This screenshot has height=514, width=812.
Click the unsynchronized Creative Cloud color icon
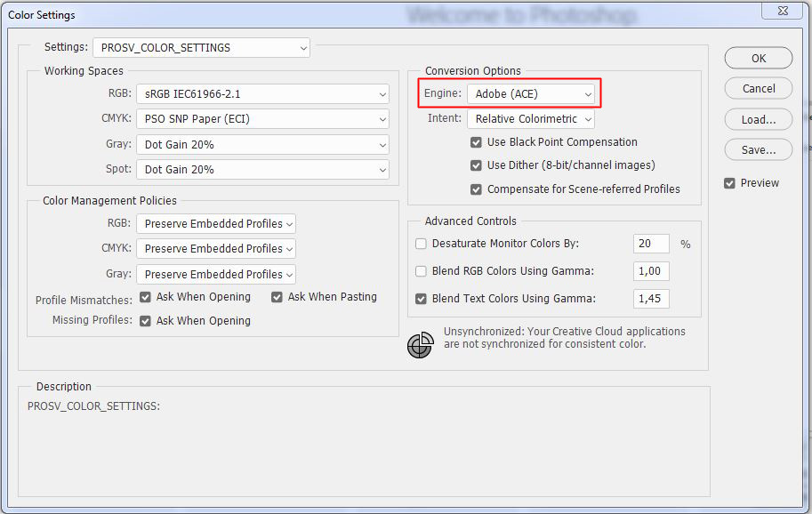click(x=420, y=345)
